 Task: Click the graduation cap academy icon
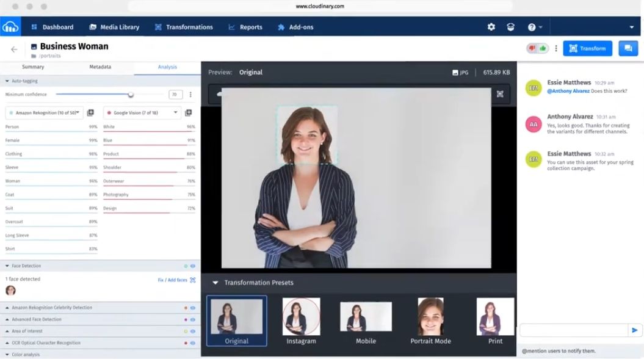pyautogui.click(x=510, y=27)
